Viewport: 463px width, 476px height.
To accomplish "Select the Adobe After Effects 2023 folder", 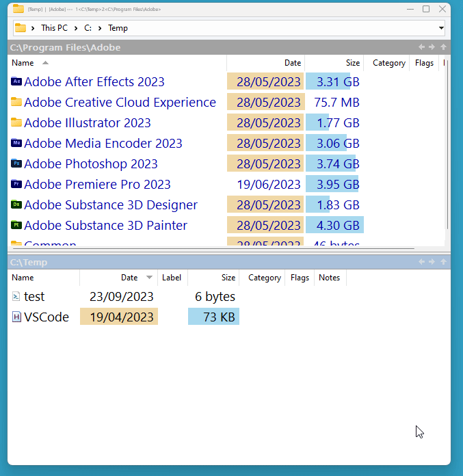I will click(x=94, y=81).
